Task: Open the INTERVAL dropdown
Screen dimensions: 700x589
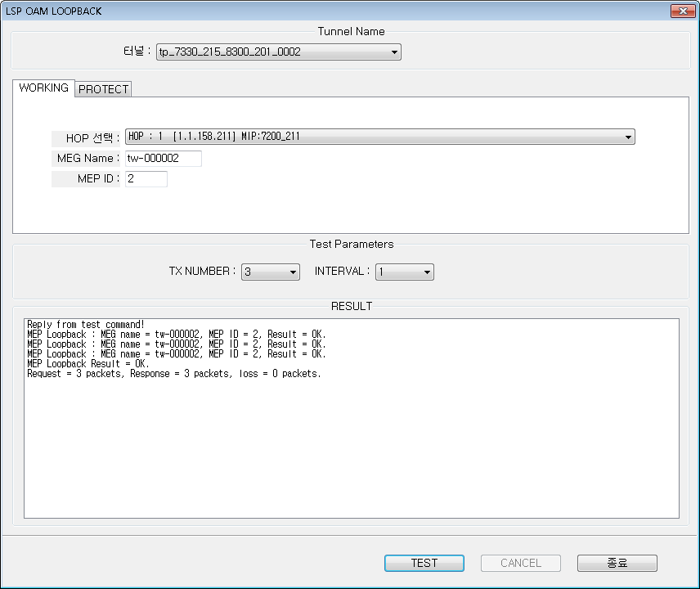Action: (x=405, y=272)
